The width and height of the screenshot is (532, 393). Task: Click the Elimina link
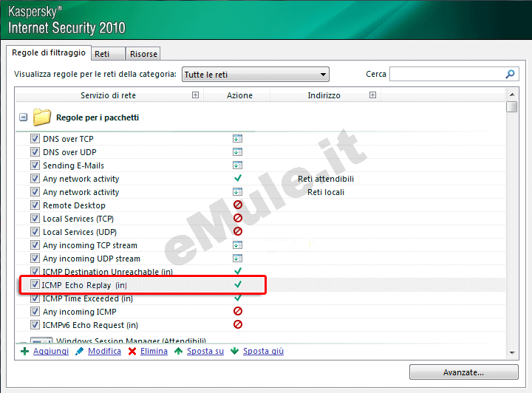pos(154,352)
